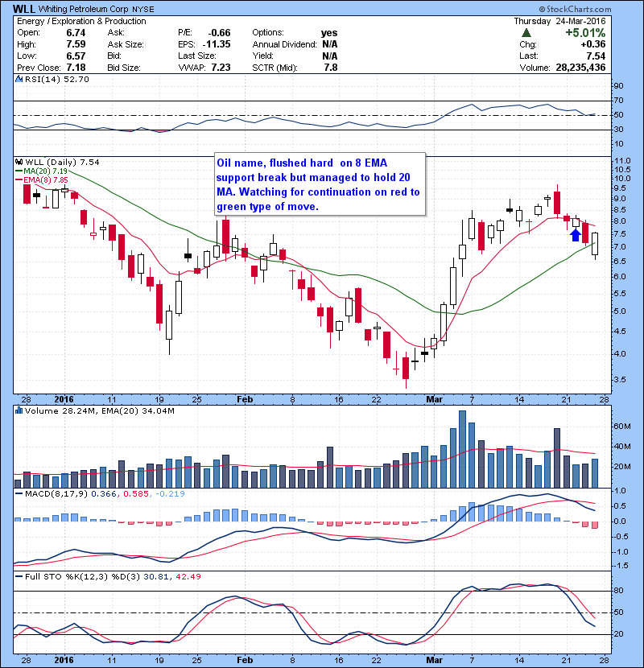Click the candlestick icon beside WLL (Daily)
Viewport: 644px width, 668px height.
coord(19,162)
